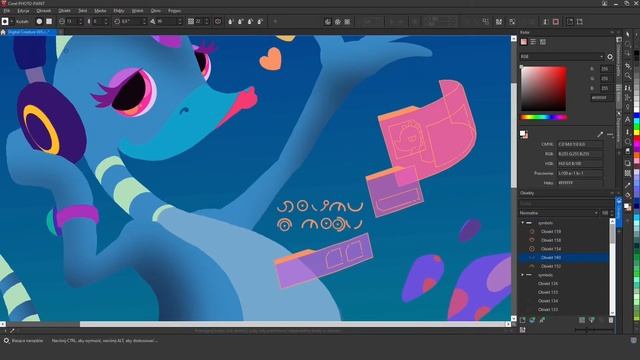Select the Pick tool in the toolbox
This screenshot has width=640, height=360.
[628, 35]
